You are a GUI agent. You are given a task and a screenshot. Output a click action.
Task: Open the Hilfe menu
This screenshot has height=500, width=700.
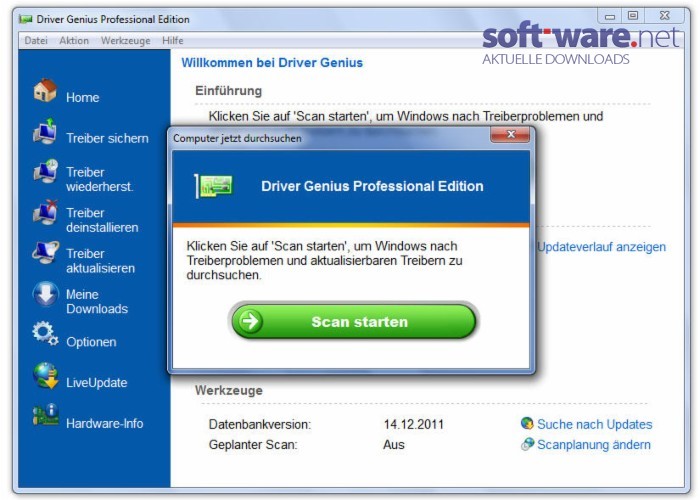pyautogui.click(x=173, y=41)
